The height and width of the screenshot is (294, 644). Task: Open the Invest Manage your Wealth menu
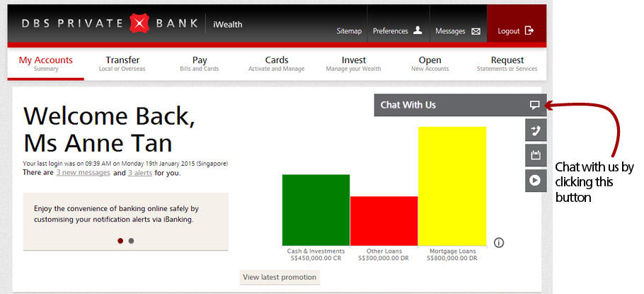click(354, 63)
